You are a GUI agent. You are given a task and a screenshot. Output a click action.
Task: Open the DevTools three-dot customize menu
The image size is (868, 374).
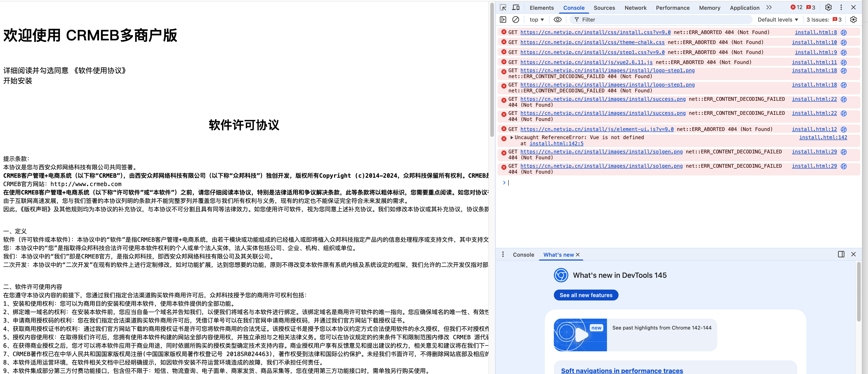[x=841, y=7]
